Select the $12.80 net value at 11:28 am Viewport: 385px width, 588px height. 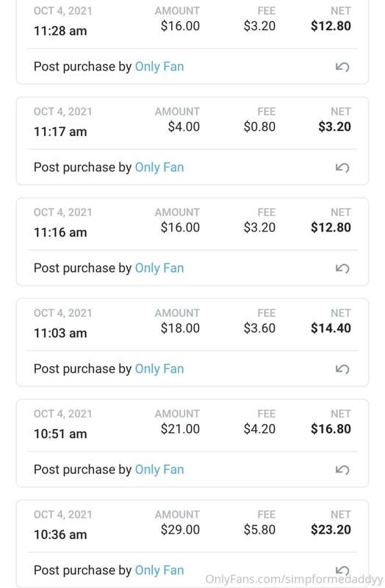click(331, 26)
